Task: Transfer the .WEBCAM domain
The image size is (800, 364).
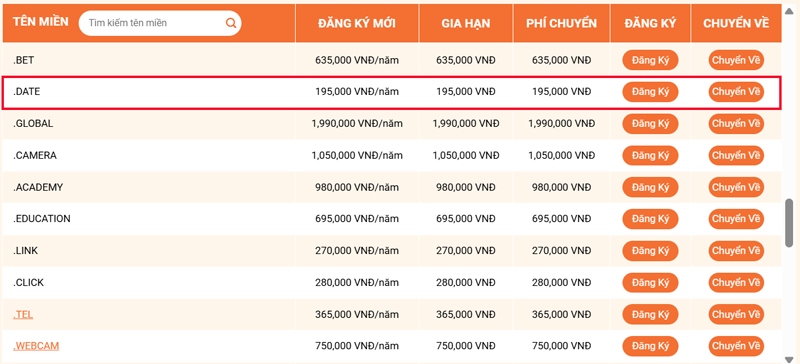Action: pos(736,346)
